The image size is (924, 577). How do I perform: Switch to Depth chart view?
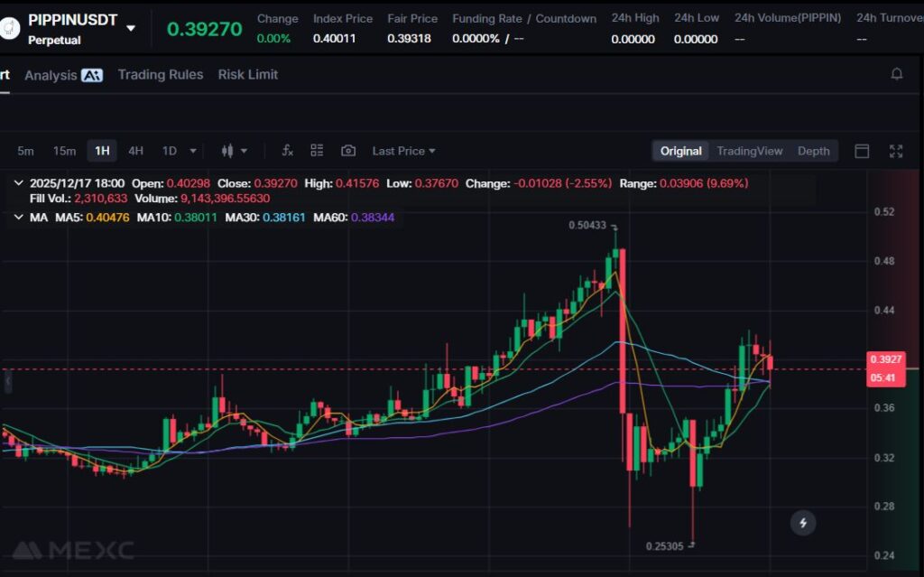tap(813, 151)
